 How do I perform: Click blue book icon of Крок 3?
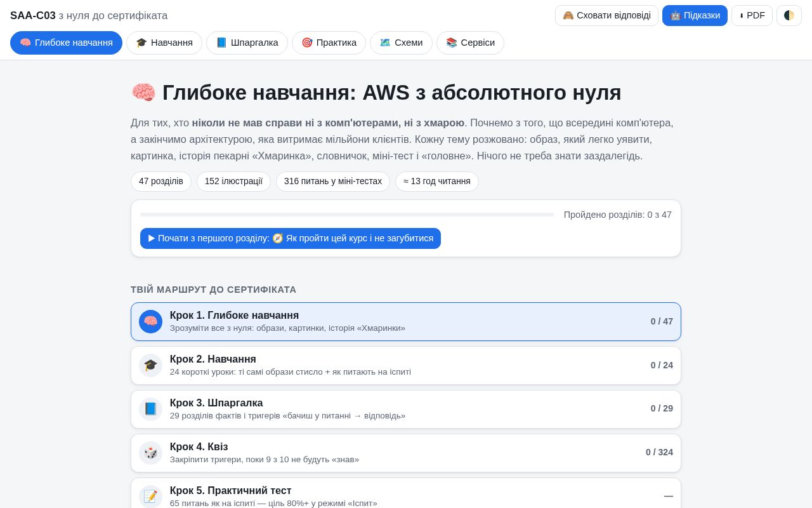point(150,409)
